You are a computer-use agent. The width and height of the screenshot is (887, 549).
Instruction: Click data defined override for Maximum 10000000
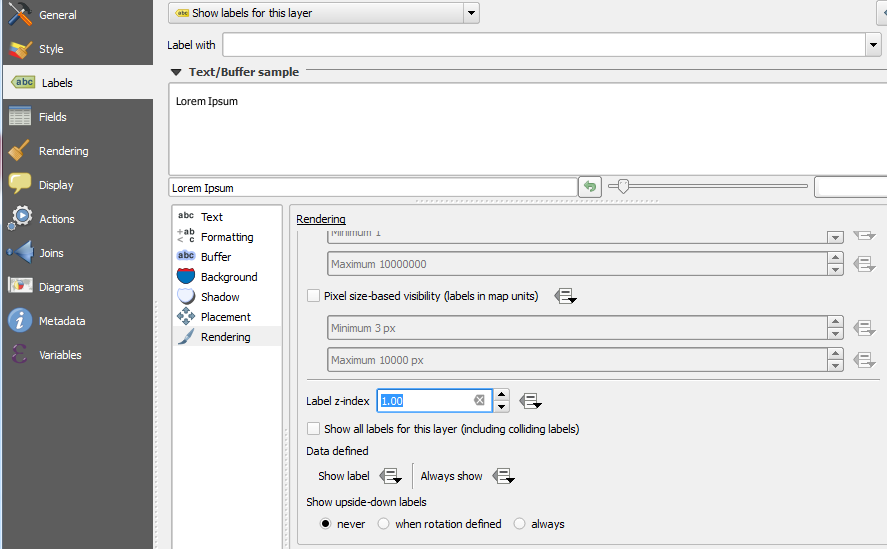(x=864, y=263)
